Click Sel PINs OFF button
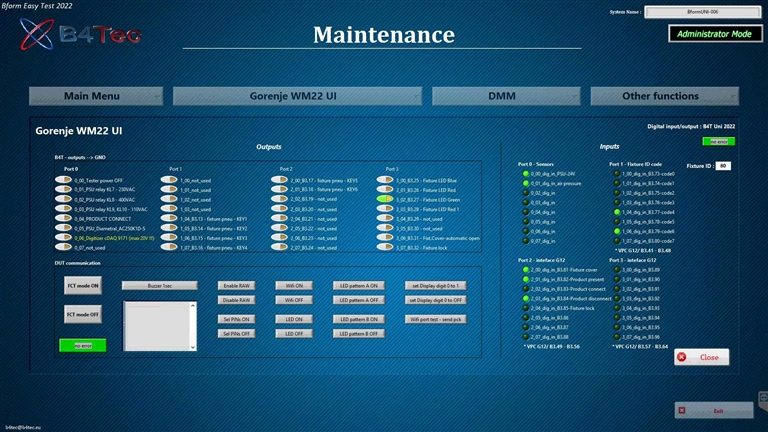The width and height of the screenshot is (768, 432). (x=237, y=334)
